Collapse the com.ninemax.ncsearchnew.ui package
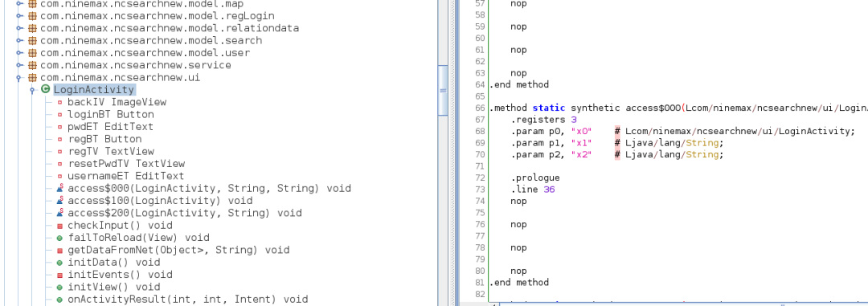868x306 pixels. pyautogui.click(x=18, y=78)
